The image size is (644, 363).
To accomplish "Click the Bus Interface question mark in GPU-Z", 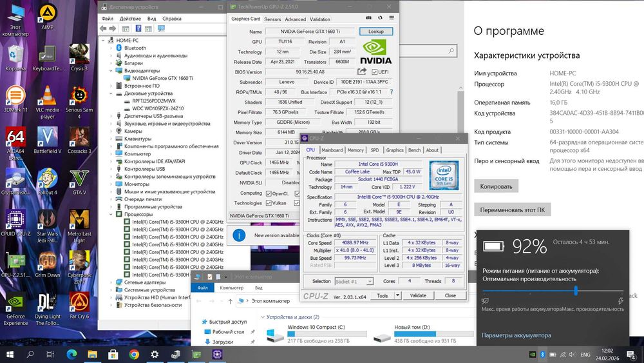I will 391,92.
